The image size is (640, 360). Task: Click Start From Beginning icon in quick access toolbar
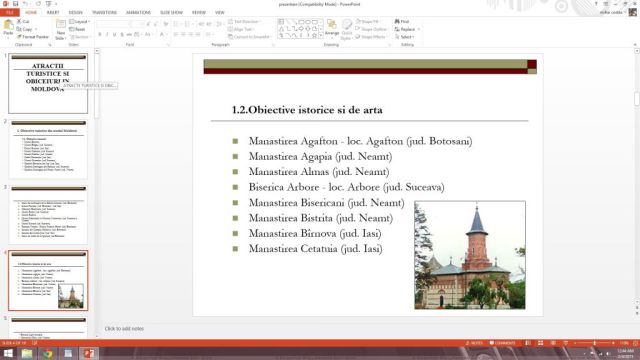click(49, 4)
